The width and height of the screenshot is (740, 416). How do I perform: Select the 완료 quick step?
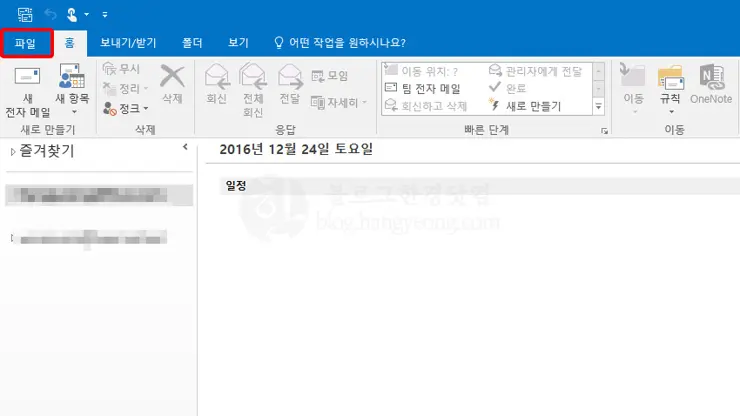coord(507,88)
